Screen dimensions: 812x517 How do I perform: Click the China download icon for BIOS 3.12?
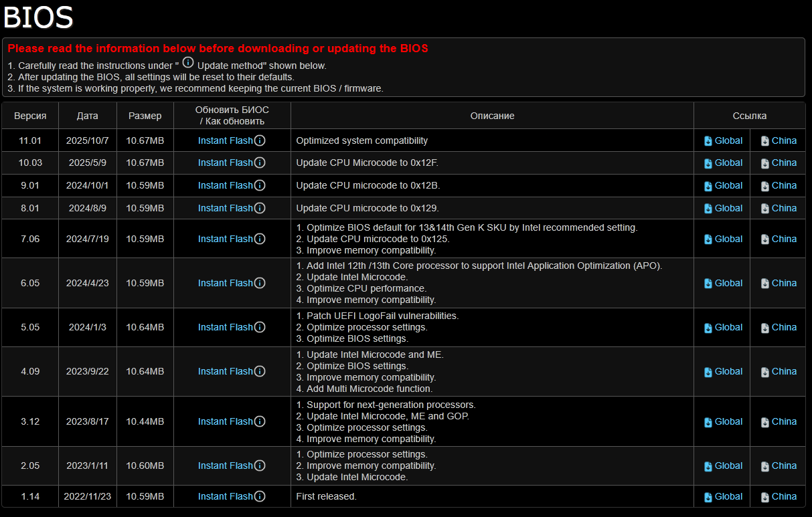click(765, 422)
